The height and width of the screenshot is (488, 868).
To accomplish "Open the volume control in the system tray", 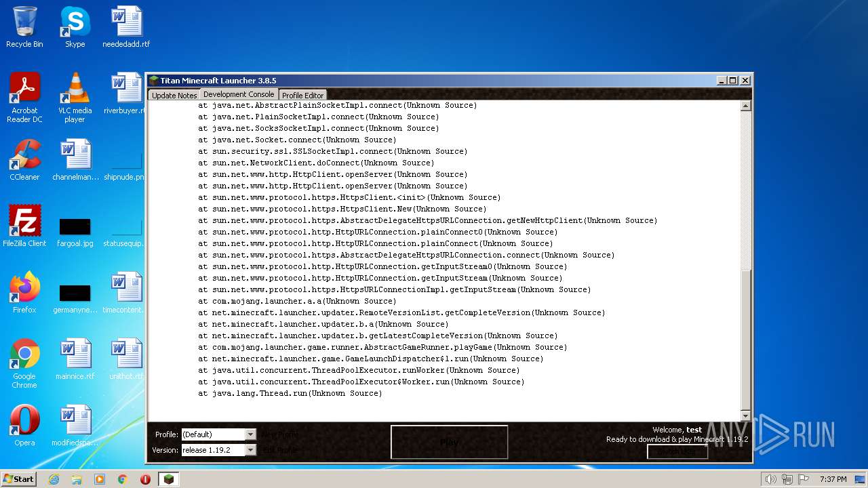I will point(770,479).
